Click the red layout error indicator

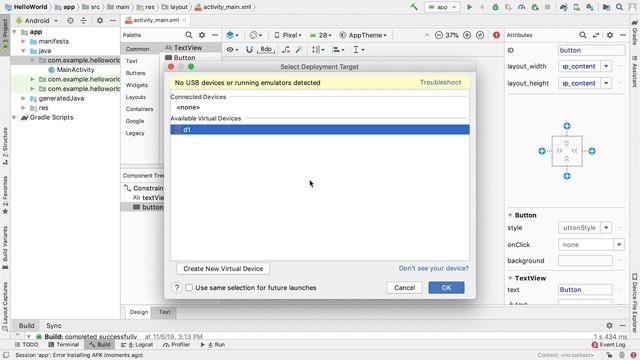(x=496, y=35)
